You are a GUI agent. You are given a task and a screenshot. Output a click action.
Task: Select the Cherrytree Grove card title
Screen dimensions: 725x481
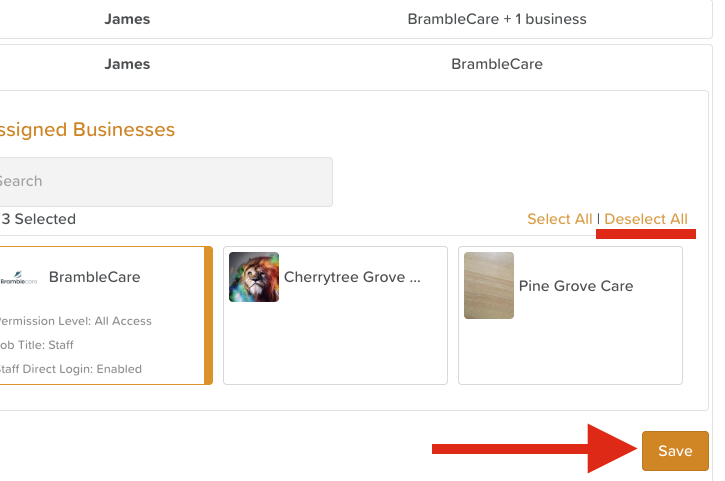[x=352, y=277]
